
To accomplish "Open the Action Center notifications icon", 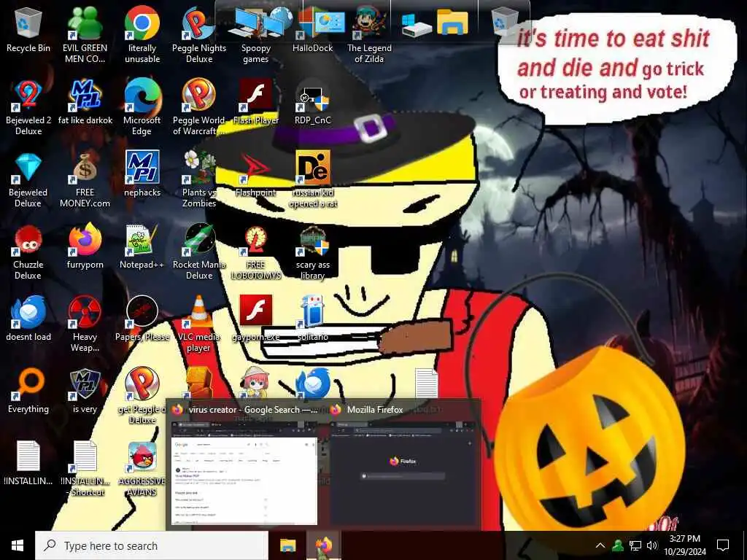I will coord(723,545).
